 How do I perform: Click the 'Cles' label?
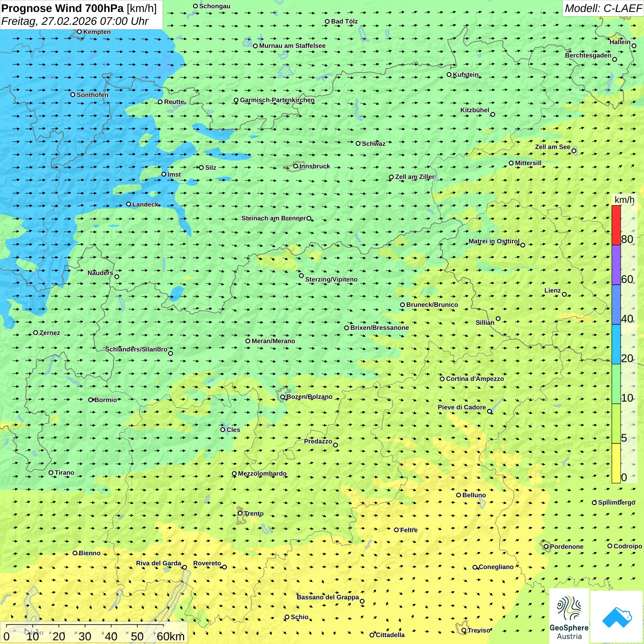(233, 430)
